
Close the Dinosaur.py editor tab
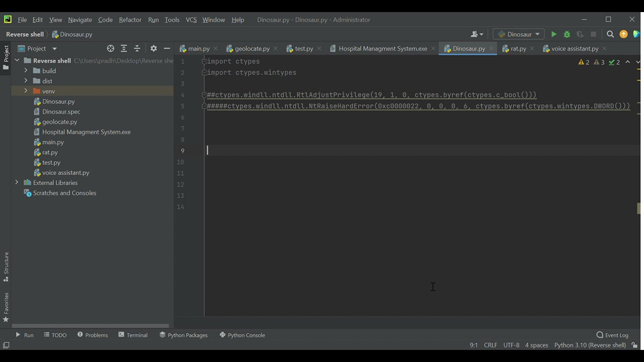[x=491, y=48]
